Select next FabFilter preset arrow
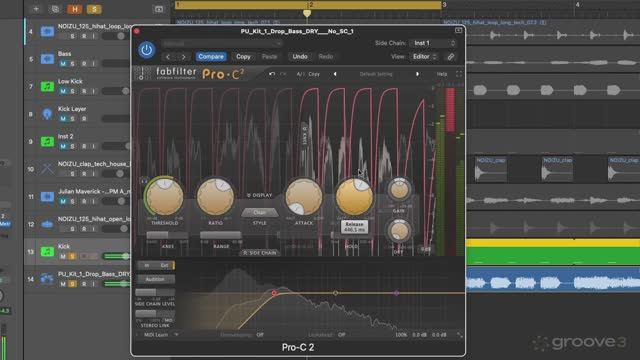This screenshot has width=640, height=360. pos(417,74)
